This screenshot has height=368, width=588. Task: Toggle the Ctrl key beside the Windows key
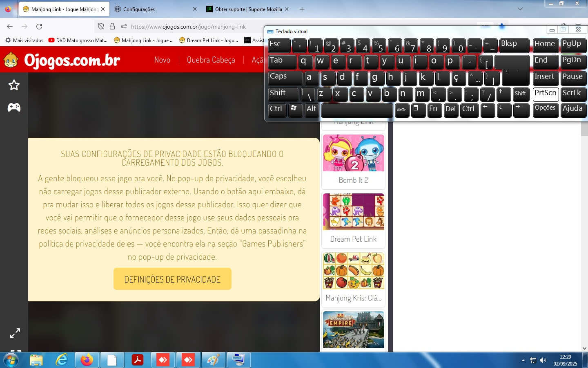pos(277,110)
